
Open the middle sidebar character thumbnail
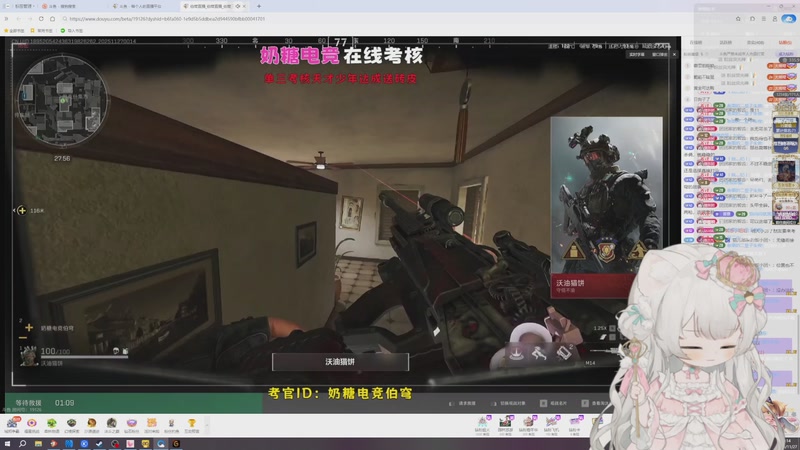pos(786,171)
